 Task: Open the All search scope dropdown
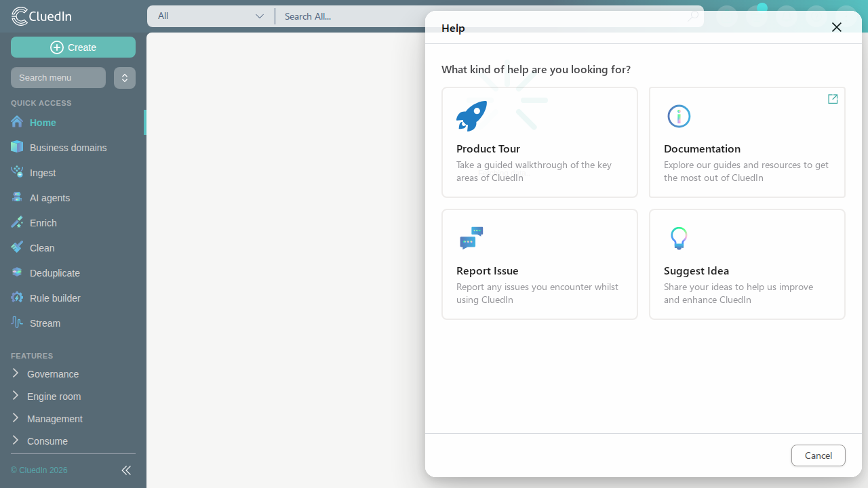(211, 16)
